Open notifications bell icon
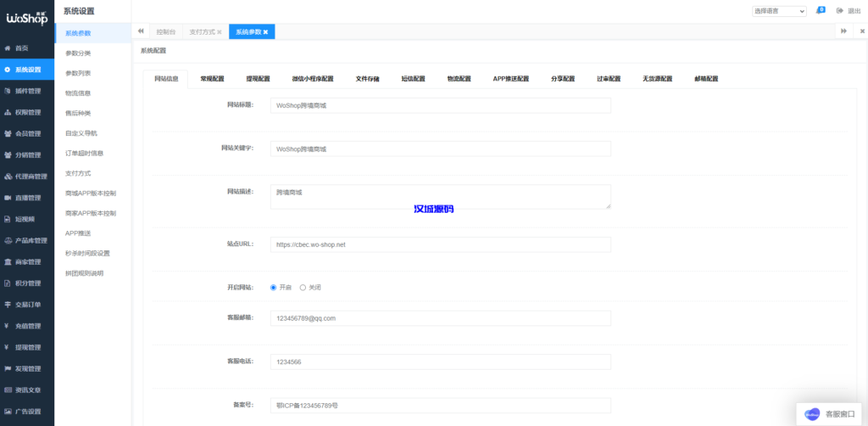The width and height of the screenshot is (868, 426). point(820,11)
